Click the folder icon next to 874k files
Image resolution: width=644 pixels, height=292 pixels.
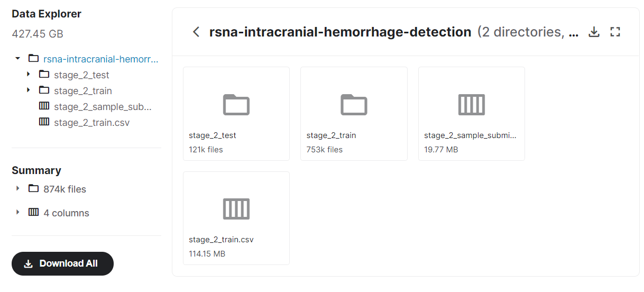(x=34, y=188)
